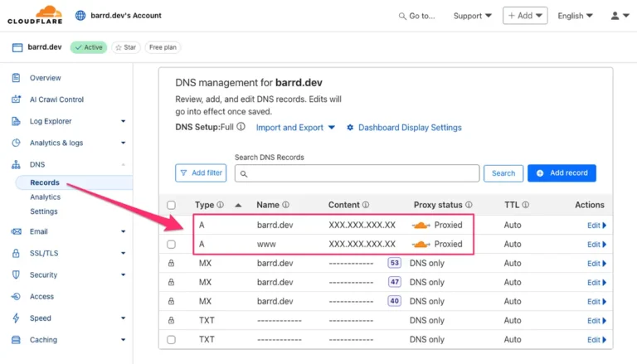Click the Security shield icon
This screenshot has width=637, height=364.
pos(16,274)
